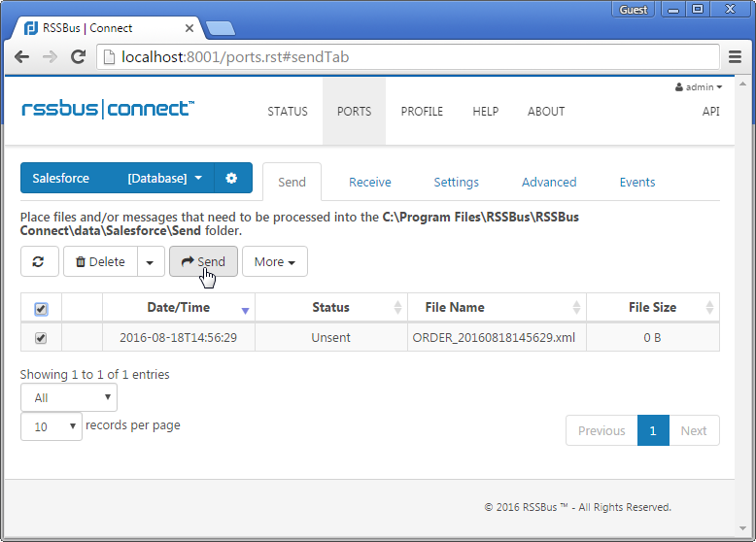Click the Delete button
Viewport: 756px width, 542px height.
(100, 261)
